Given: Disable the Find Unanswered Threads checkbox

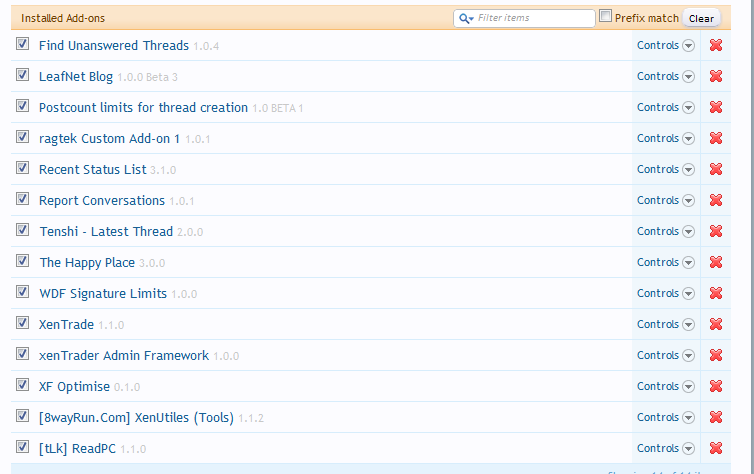Looking at the screenshot, I should tap(22, 44).
